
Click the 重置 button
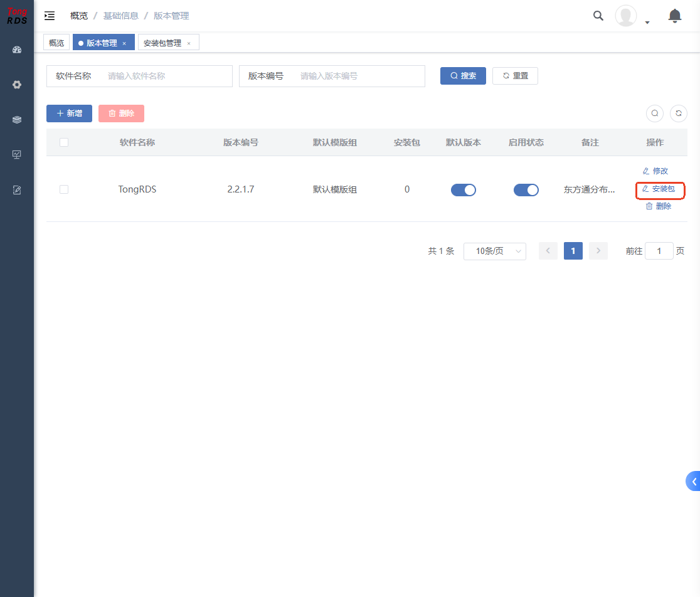point(515,76)
